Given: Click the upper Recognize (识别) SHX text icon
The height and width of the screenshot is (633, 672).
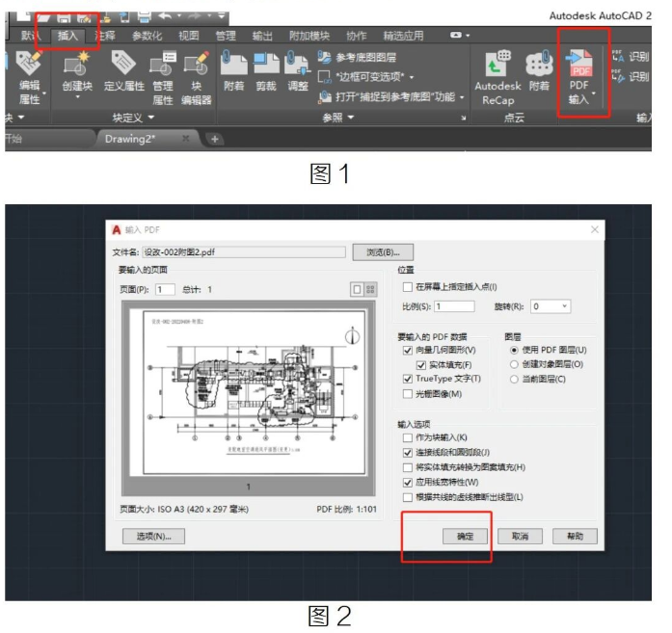Looking at the screenshot, I should [x=618, y=56].
